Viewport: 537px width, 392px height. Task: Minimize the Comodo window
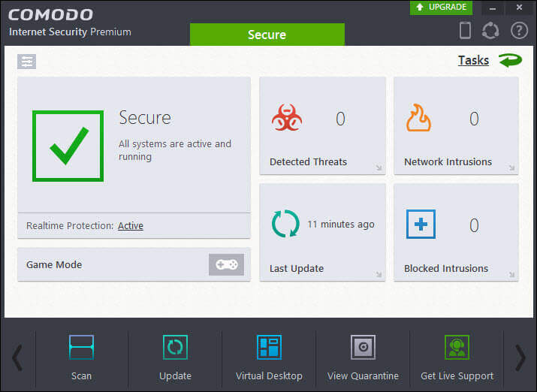(493, 8)
